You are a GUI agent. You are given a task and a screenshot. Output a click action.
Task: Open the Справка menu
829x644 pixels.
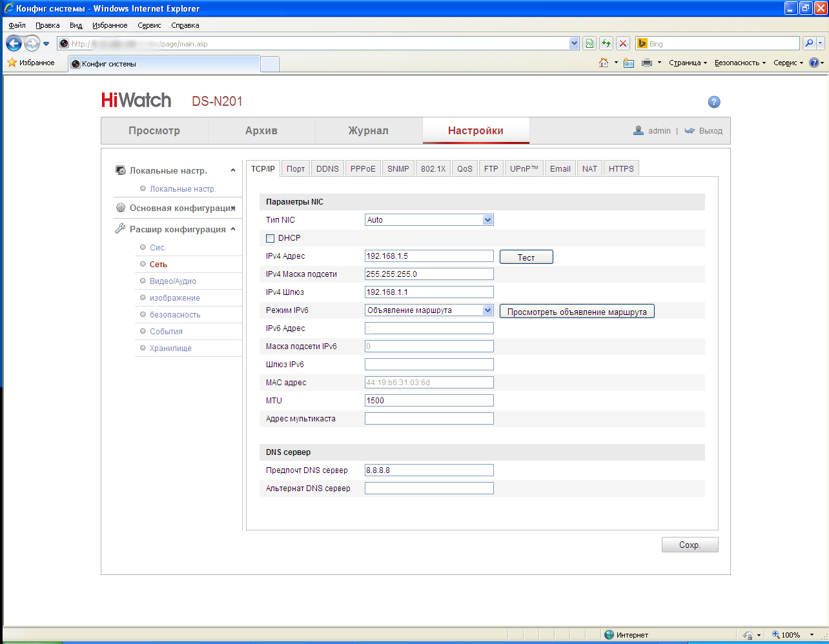[x=185, y=25]
